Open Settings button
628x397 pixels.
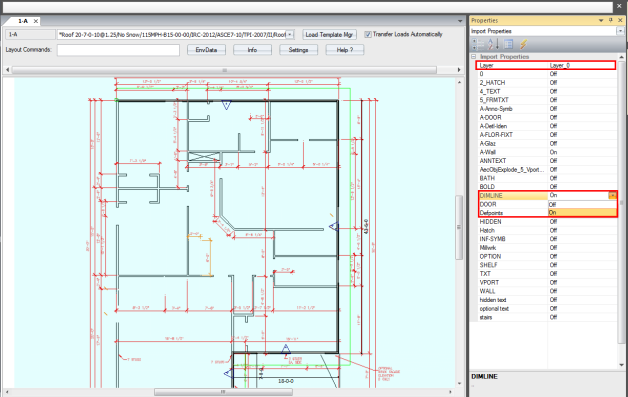coord(298,50)
